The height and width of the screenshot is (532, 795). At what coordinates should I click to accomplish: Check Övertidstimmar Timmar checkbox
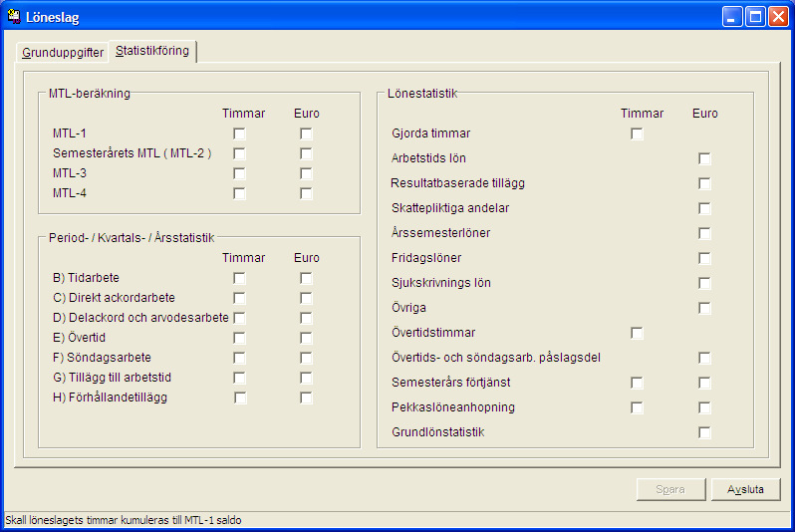coord(637,333)
